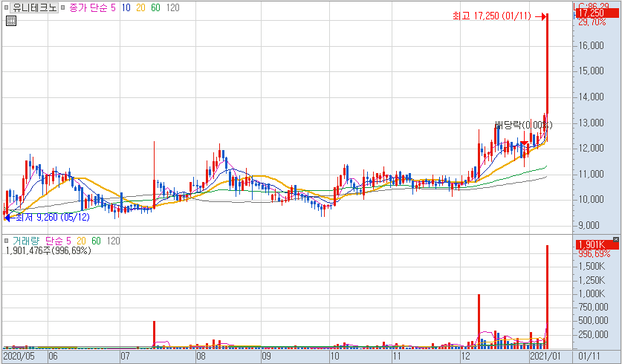Image resolution: width=622 pixels, height=364 pixels.
Task: Click the 07 month date axis label
Action: [126, 356]
